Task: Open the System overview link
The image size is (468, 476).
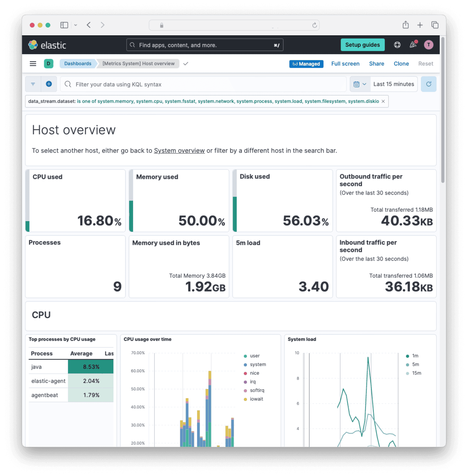Action: 179,150
